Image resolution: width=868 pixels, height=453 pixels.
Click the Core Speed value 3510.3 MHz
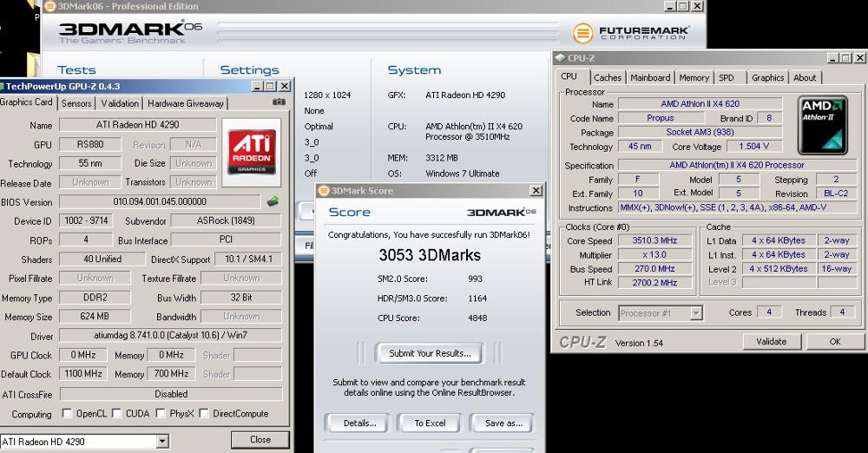pyautogui.click(x=654, y=240)
